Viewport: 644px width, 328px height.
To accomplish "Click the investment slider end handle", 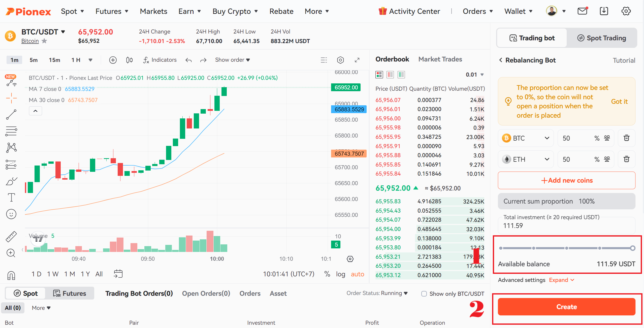I will tap(633, 248).
